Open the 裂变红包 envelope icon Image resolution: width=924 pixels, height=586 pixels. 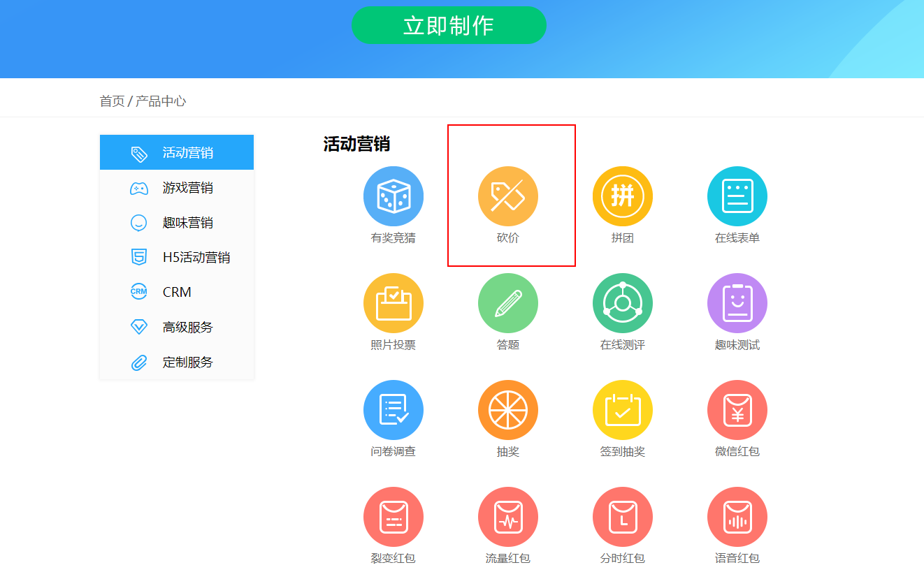394,517
